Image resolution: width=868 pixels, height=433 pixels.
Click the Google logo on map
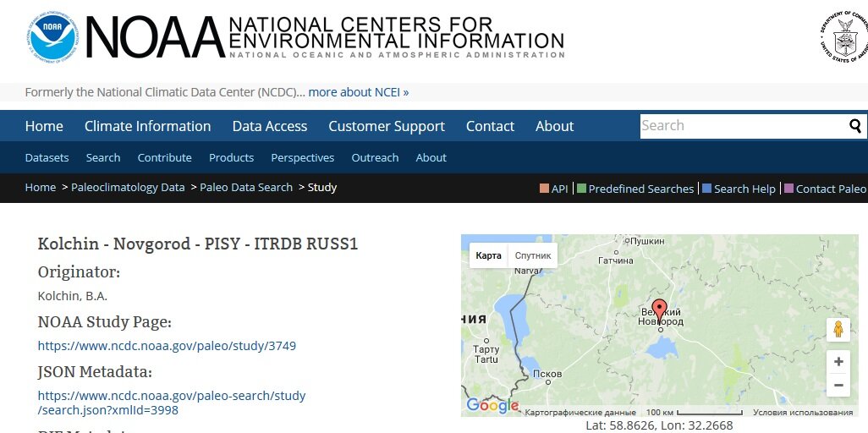tap(492, 406)
